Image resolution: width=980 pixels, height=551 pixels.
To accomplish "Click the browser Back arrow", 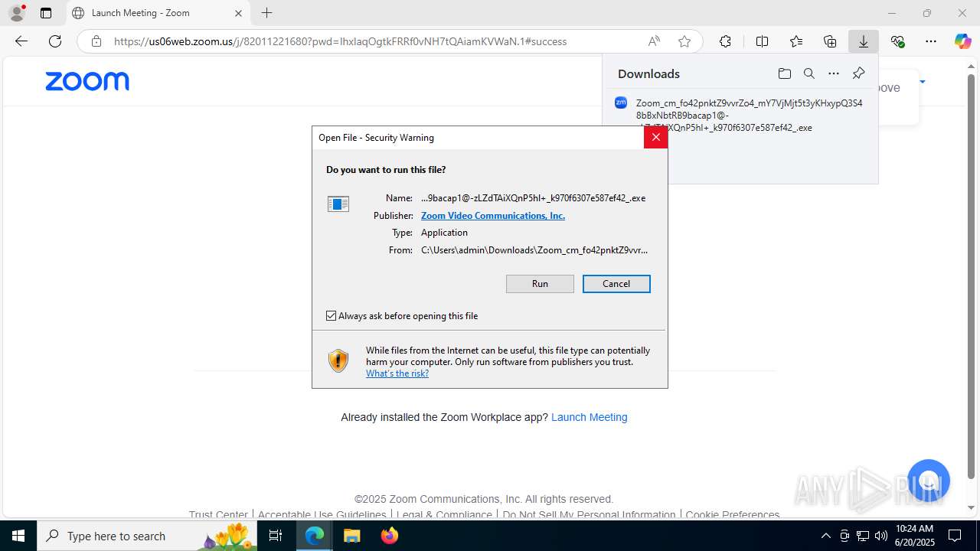I will pyautogui.click(x=21, y=41).
